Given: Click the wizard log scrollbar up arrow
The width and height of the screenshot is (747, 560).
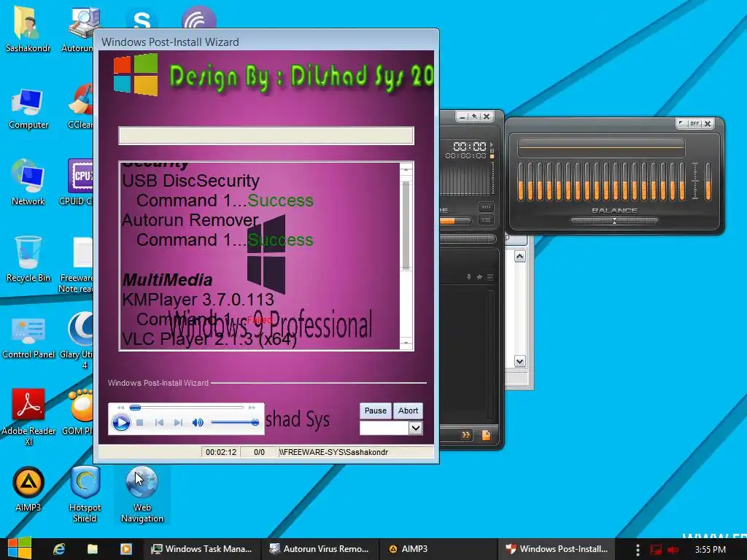Looking at the screenshot, I should (406, 169).
